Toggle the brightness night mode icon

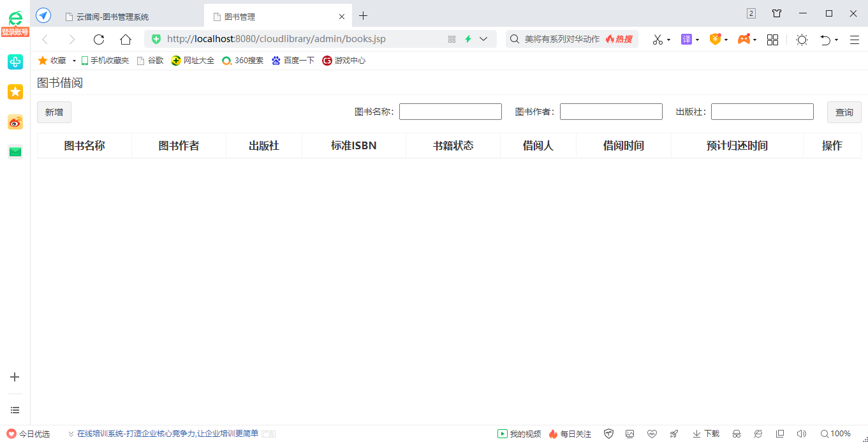pyautogui.click(x=802, y=40)
